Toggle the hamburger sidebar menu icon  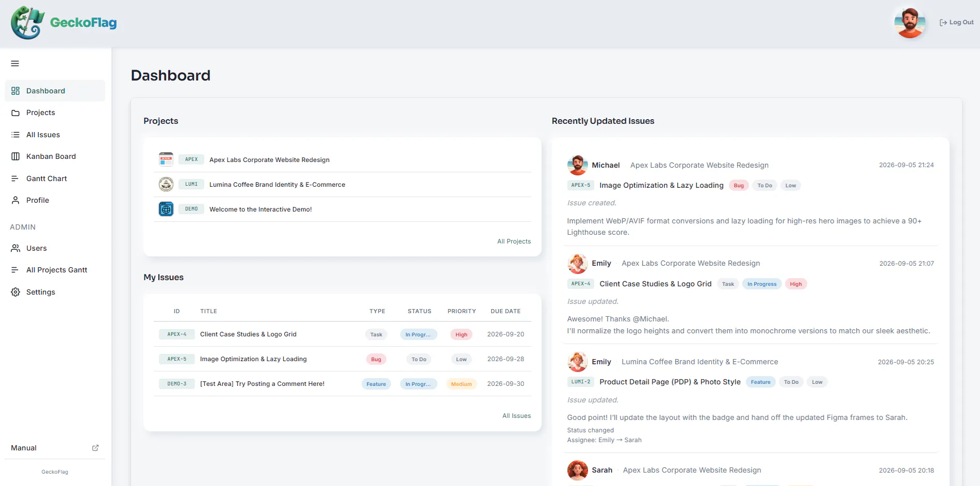click(15, 63)
